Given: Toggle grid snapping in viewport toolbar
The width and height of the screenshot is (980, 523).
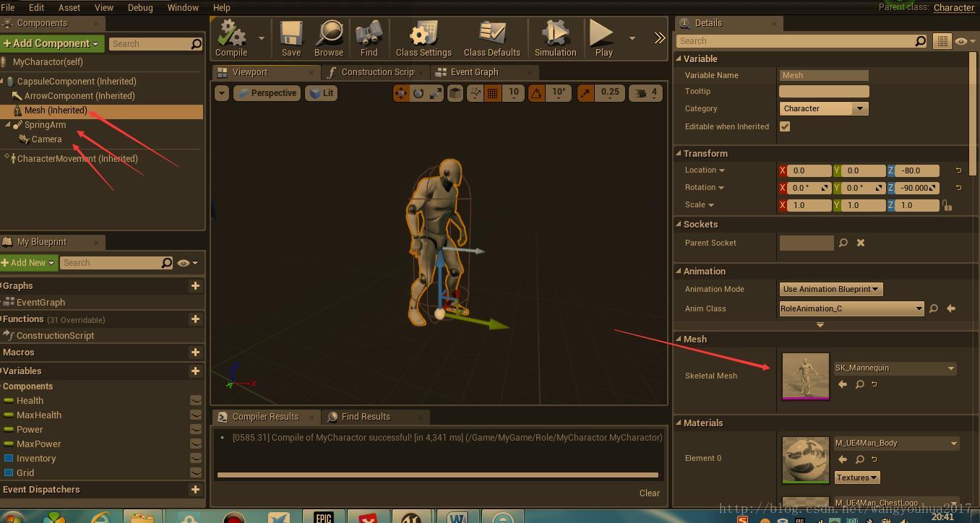Looking at the screenshot, I should point(492,93).
